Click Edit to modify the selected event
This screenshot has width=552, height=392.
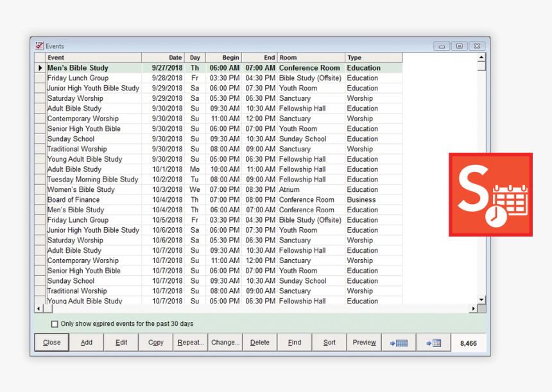coord(121,343)
